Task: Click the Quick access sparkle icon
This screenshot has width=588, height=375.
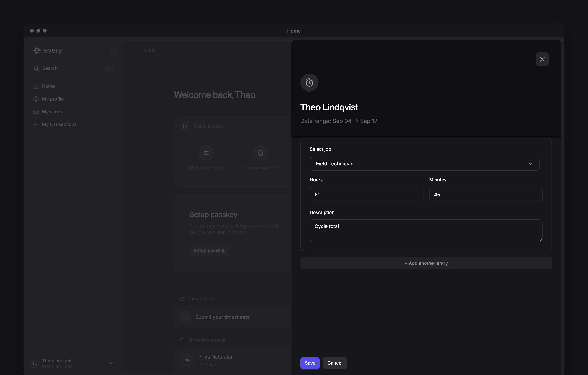Action: pos(185,126)
